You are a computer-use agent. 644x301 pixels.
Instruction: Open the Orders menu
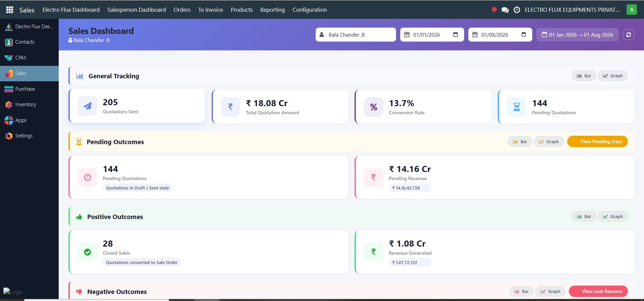pyautogui.click(x=182, y=10)
